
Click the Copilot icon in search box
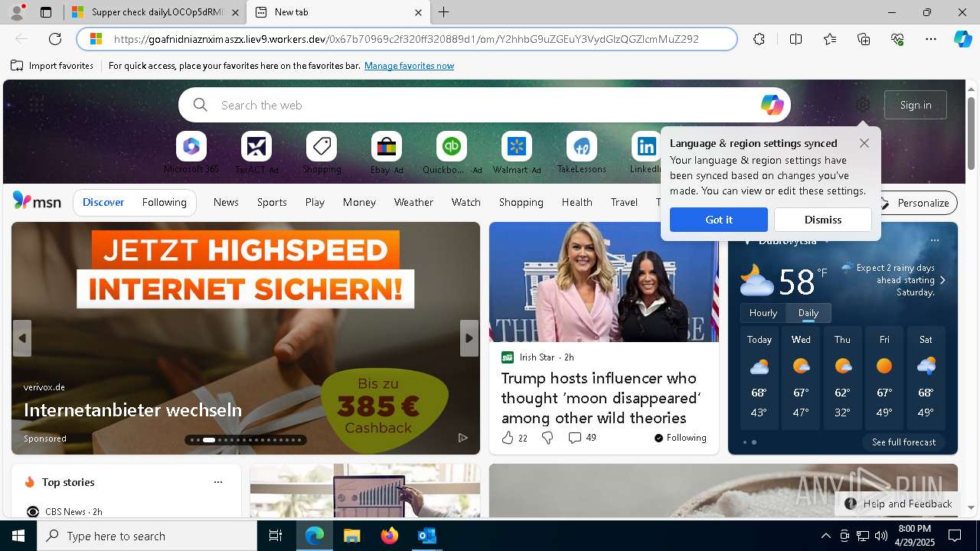(772, 105)
